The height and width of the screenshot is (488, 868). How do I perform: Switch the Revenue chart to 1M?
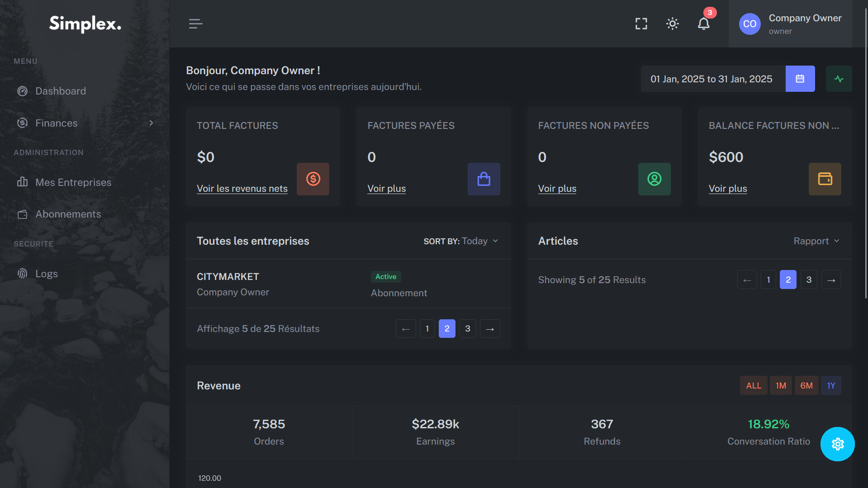click(781, 385)
